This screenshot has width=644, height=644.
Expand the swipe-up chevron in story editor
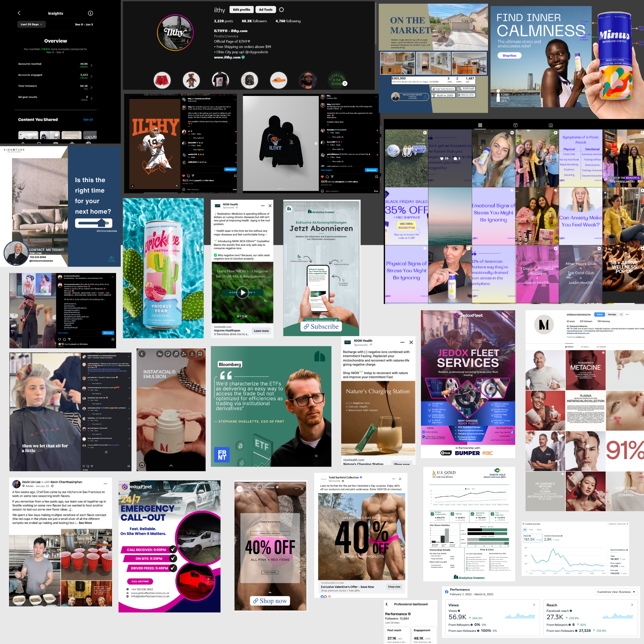pos(171,466)
